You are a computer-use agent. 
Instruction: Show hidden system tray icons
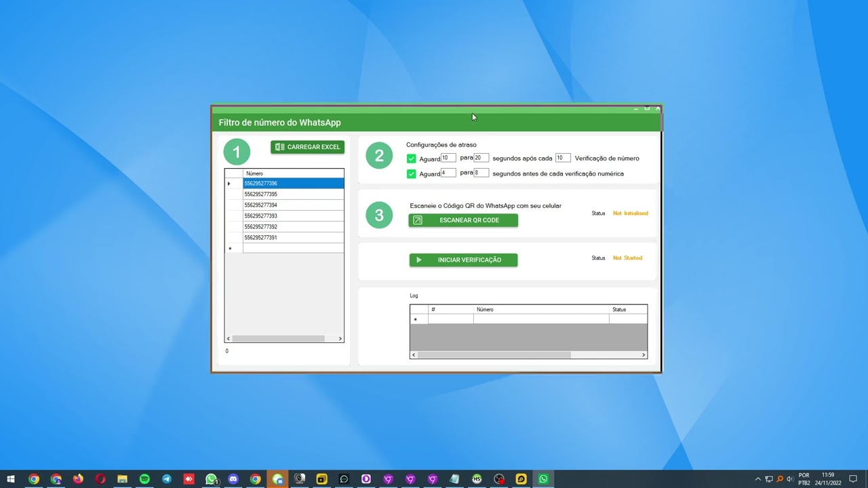tap(758, 479)
